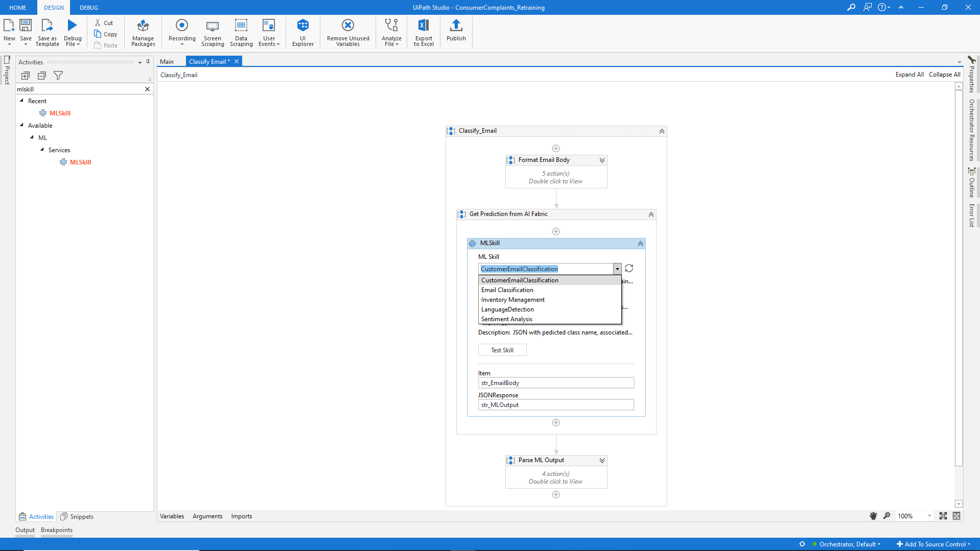Image resolution: width=980 pixels, height=551 pixels.
Task: Collapse the MLSkill activity
Action: [x=640, y=244]
